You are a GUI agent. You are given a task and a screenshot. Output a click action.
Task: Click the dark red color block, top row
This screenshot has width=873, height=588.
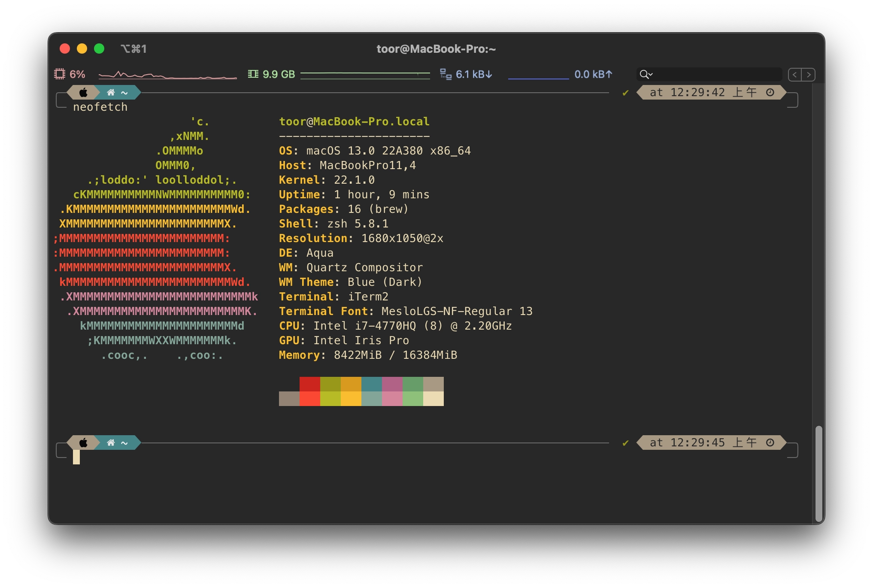tap(310, 384)
